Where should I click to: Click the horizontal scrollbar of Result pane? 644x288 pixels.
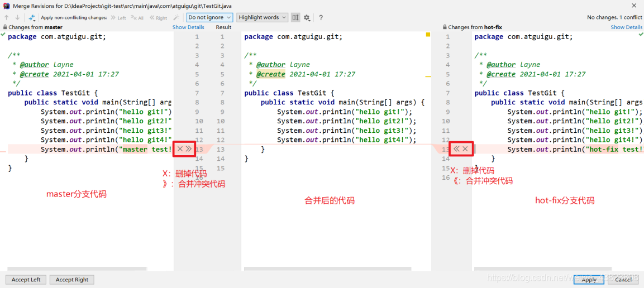click(x=328, y=269)
